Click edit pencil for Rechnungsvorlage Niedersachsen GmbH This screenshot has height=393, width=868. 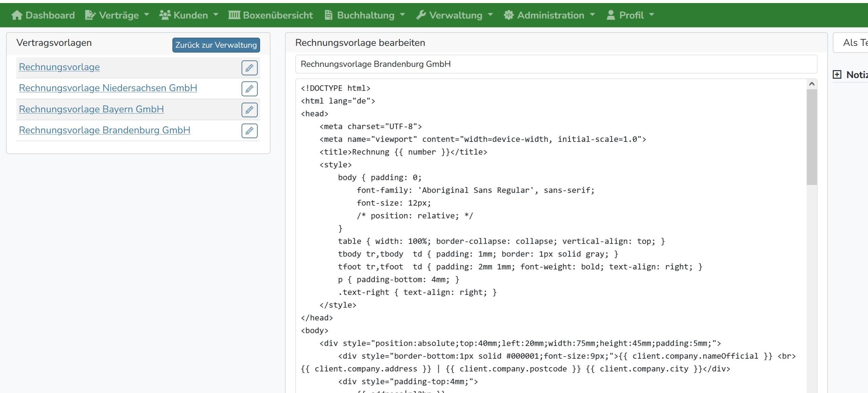[249, 89]
